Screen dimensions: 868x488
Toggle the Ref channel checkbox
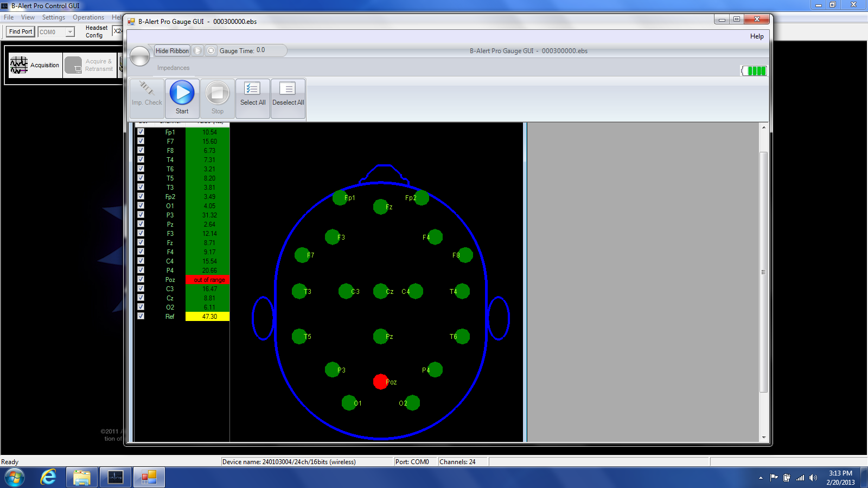[x=141, y=316]
